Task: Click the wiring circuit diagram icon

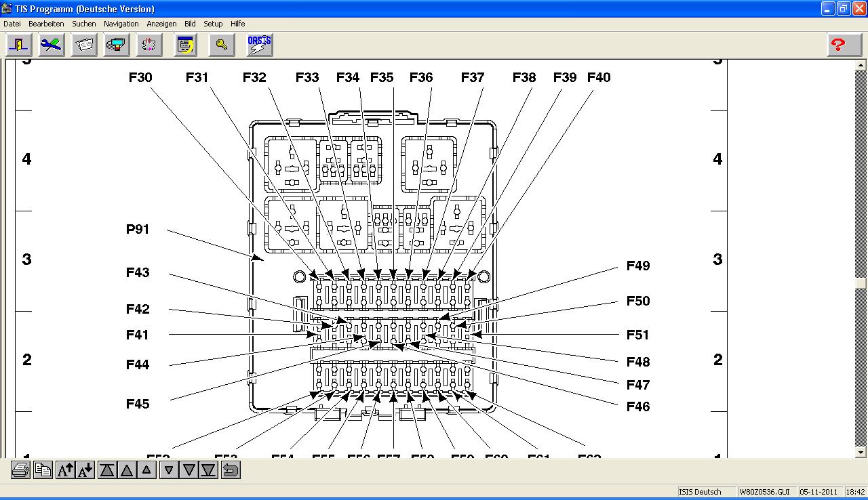Action: pyautogui.click(x=150, y=45)
